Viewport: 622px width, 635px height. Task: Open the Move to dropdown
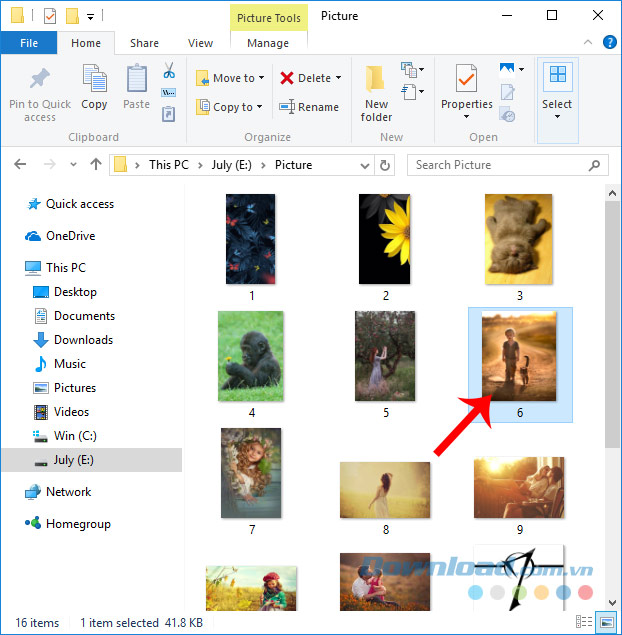262,77
